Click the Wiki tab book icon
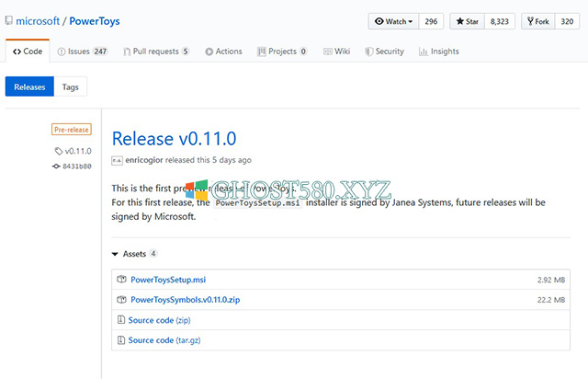588x390 pixels. (x=328, y=52)
